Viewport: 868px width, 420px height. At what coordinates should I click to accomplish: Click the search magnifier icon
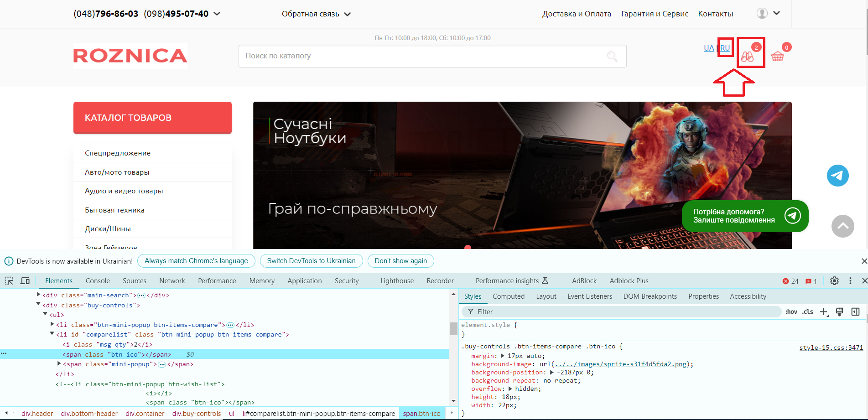pos(612,56)
